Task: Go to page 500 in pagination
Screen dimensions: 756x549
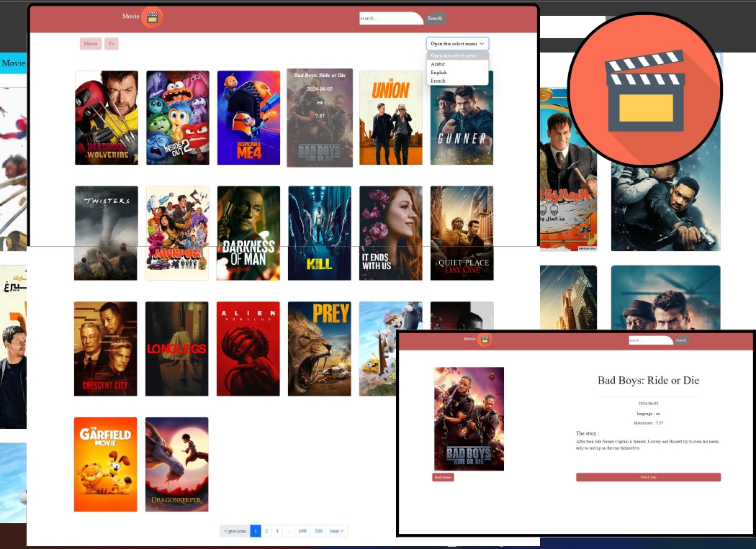Action: [318, 531]
